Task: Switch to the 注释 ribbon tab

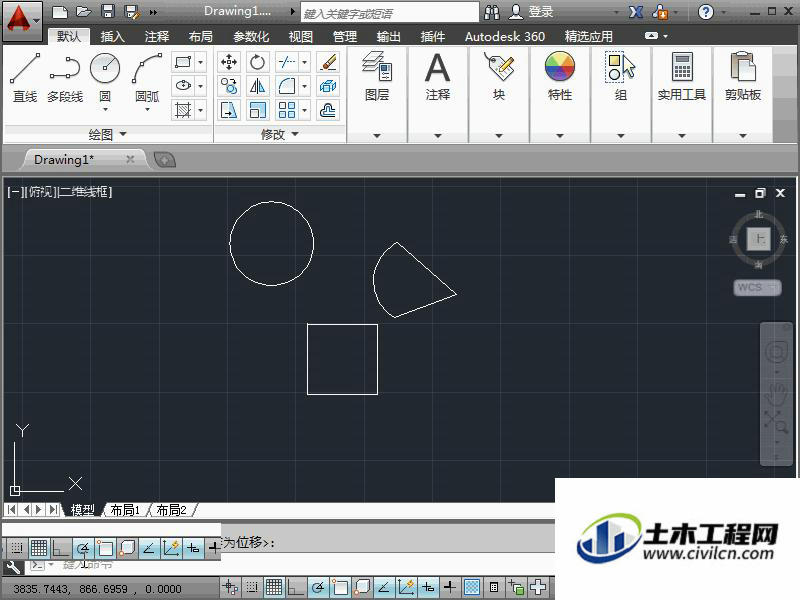Action: (157, 37)
